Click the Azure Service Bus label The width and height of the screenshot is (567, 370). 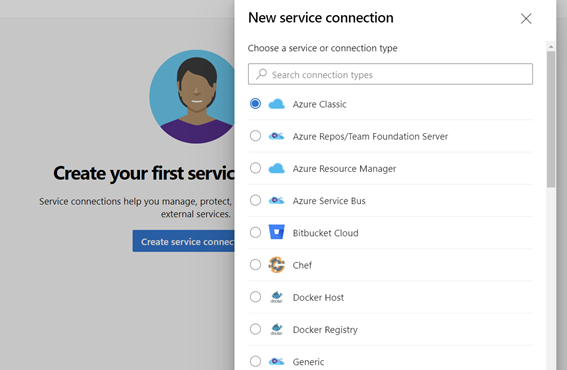click(329, 201)
